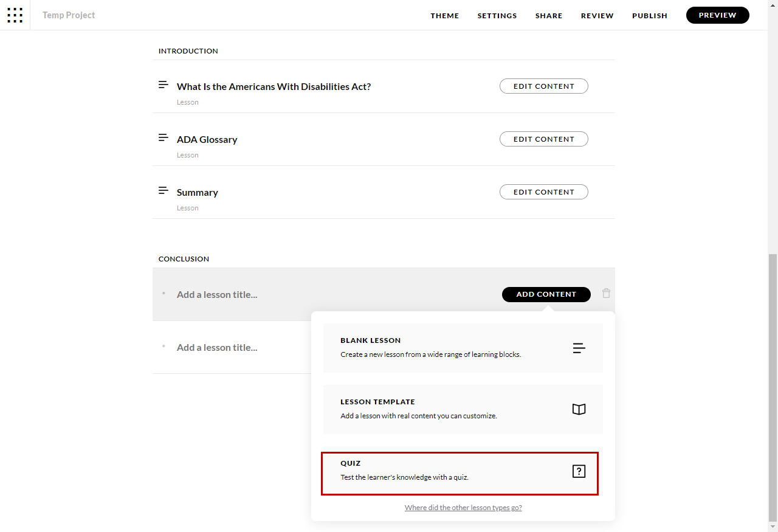The image size is (778, 532).
Task: Click the Blank Lesson lines icon
Action: pos(579,348)
